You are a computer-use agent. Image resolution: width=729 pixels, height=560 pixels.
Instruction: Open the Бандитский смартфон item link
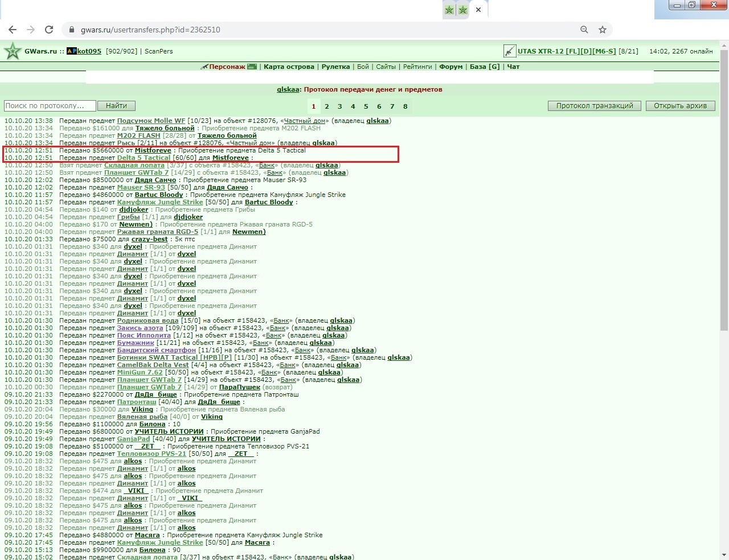tap(156, 350)
